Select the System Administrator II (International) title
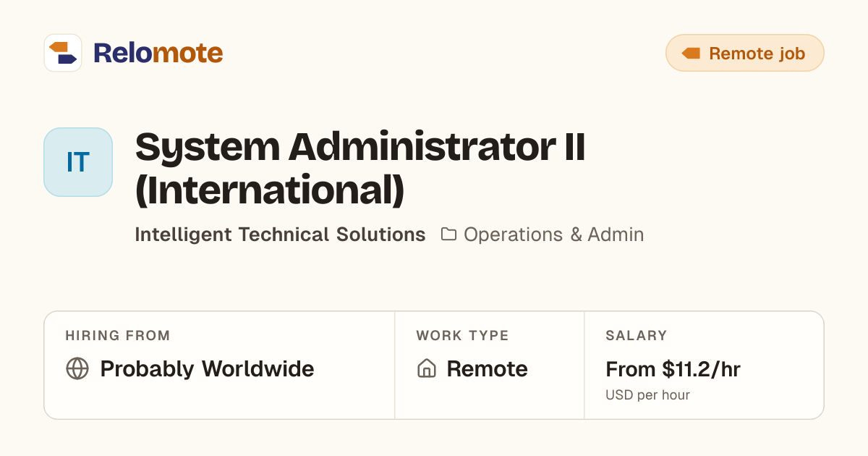The height and width of the screenshot is (456, 868). (360, 169)
